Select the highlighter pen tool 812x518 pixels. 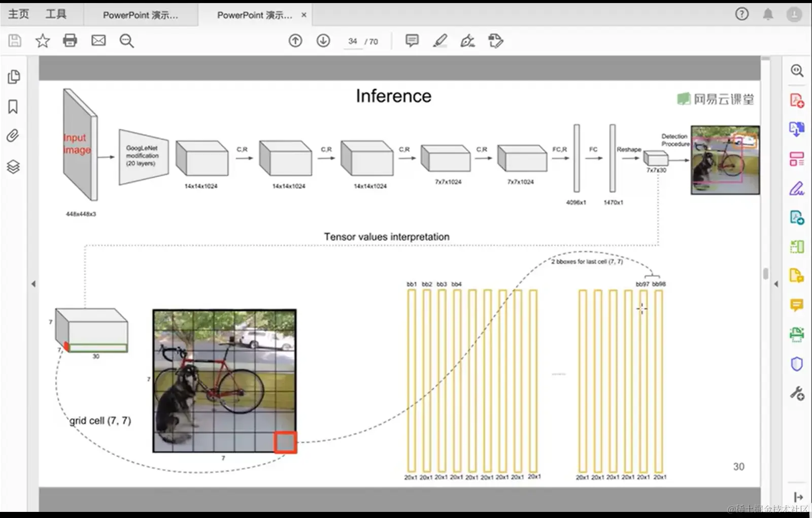(440, 41)
